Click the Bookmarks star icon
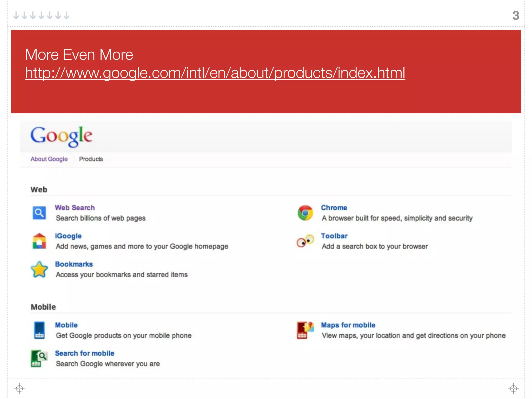The width and height of the screenshot is (532, 399). (x=39, y=269)
